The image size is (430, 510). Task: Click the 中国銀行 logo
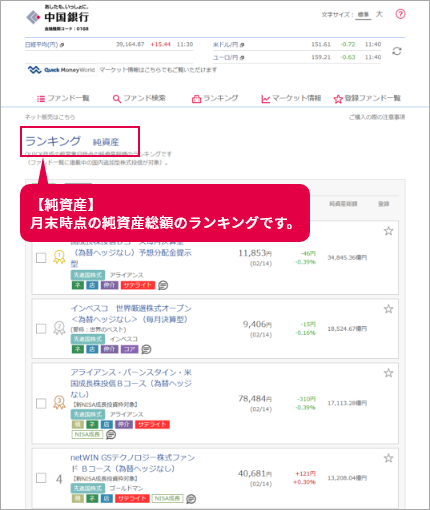pos(57,18)
